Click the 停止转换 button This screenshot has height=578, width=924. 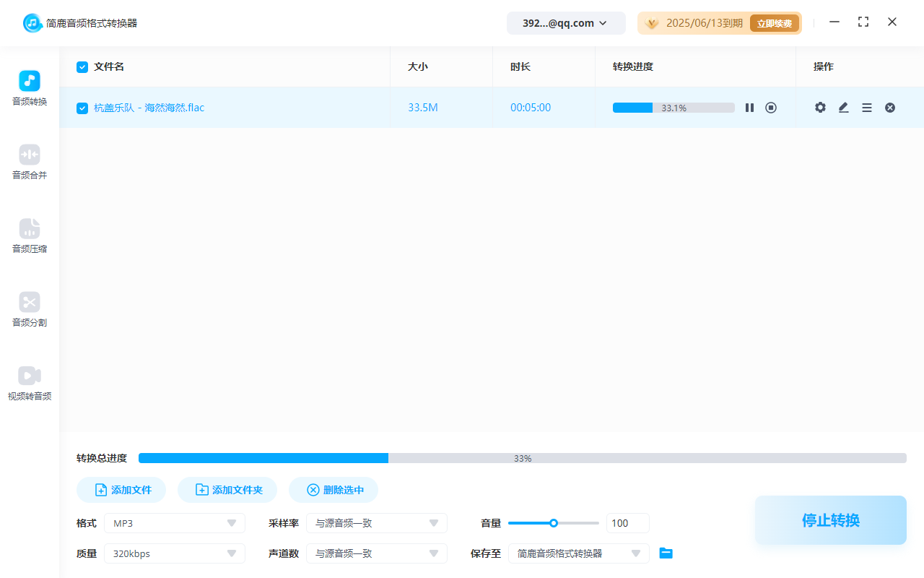pyautogui.click(x=830, y=520)
